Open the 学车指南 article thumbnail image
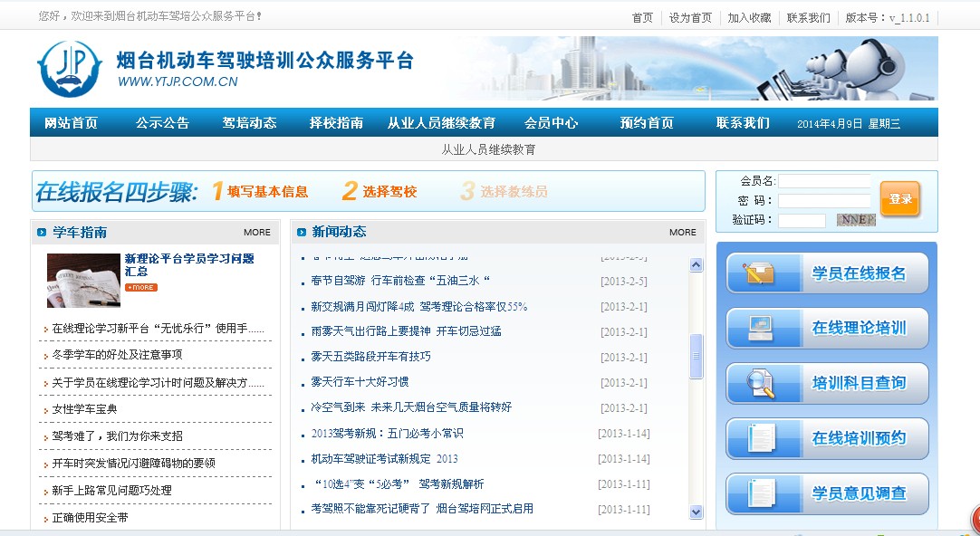980x536 pixels. [x=82, y=280]
